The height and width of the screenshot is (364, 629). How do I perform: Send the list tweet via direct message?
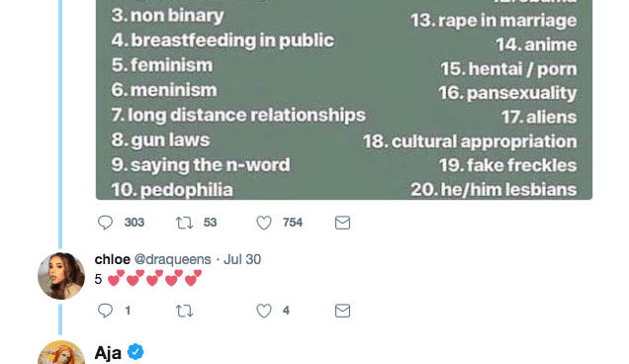(x=342, y=223)
